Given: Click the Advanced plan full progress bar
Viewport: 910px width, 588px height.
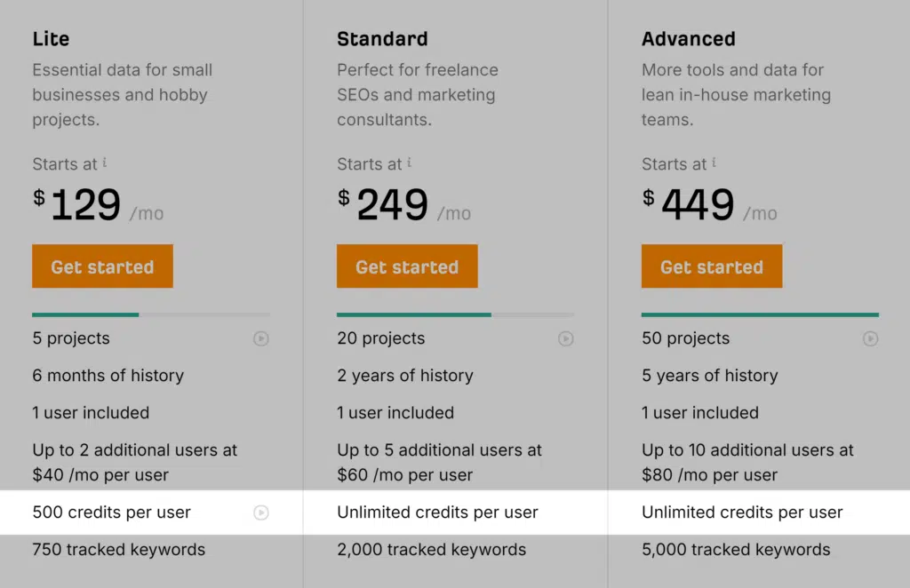Looking at the screenshot, I should click(760, 314).
